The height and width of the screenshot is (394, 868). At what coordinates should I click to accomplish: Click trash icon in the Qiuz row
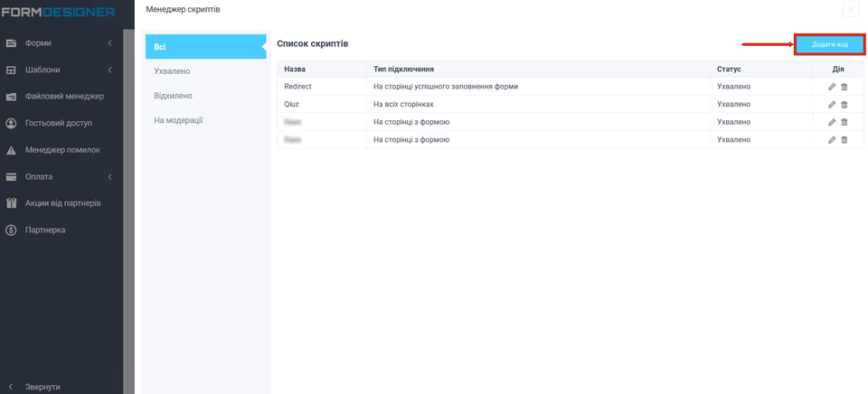coord(844,105)
